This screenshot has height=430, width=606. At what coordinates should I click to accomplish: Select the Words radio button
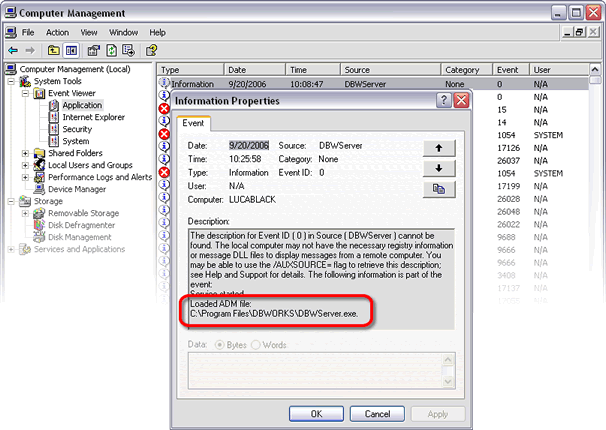point(255,345)
